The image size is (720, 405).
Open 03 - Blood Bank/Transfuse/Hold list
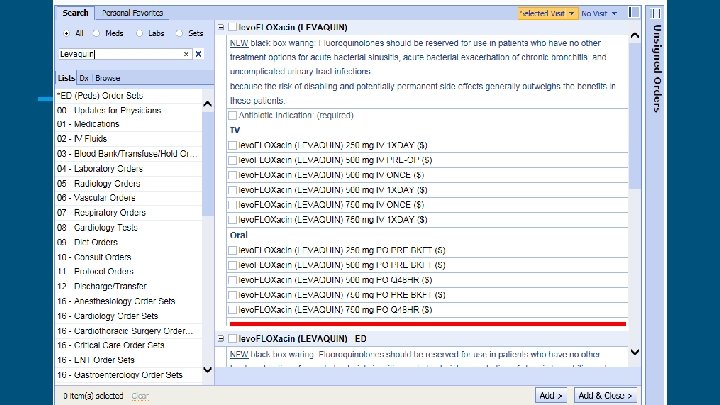click(129, 154)
